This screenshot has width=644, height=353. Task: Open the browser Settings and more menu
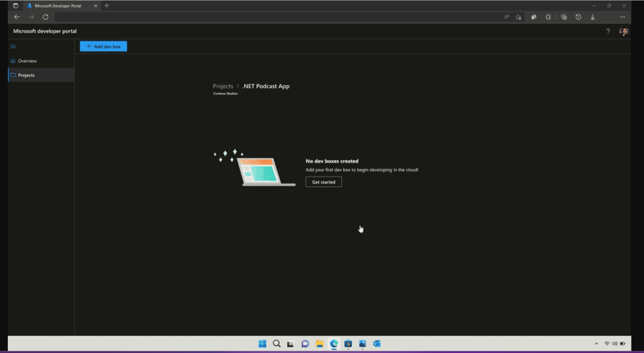pos(623,17)
